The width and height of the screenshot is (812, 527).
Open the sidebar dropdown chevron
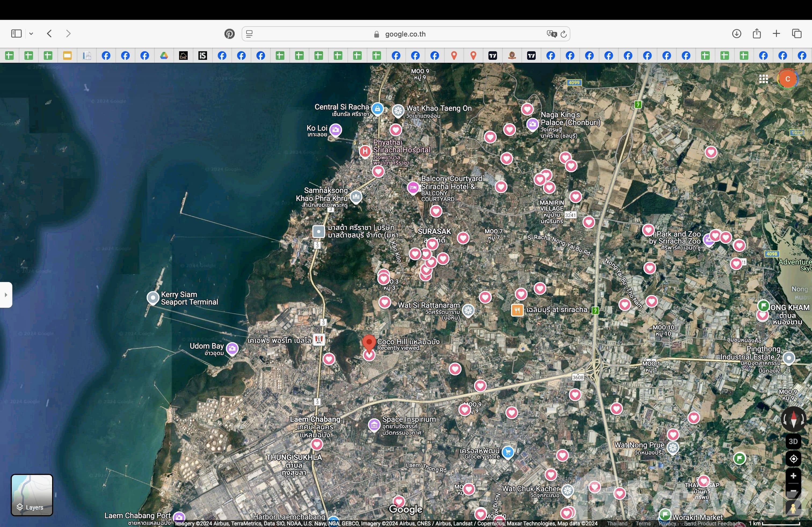[x=31, y=33]
